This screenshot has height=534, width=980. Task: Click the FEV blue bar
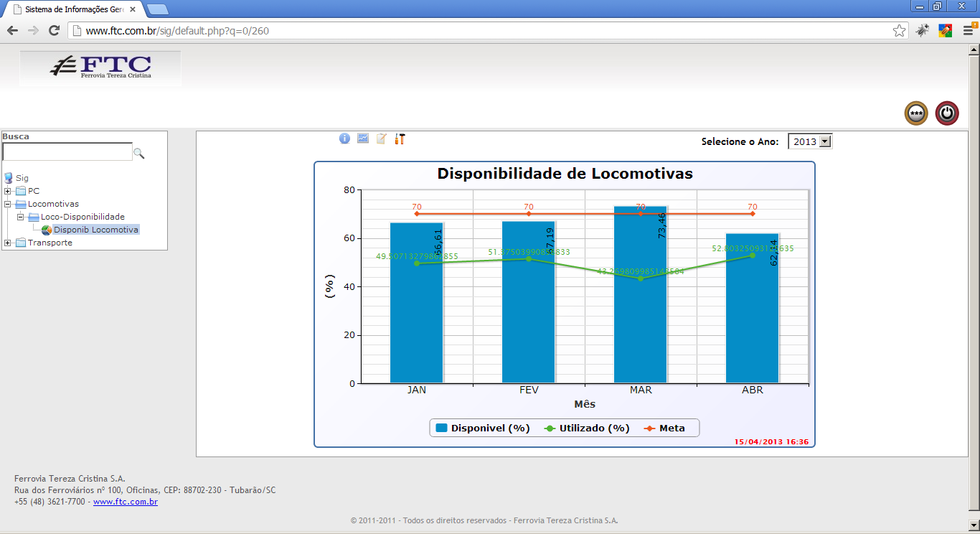coord(529,302)
